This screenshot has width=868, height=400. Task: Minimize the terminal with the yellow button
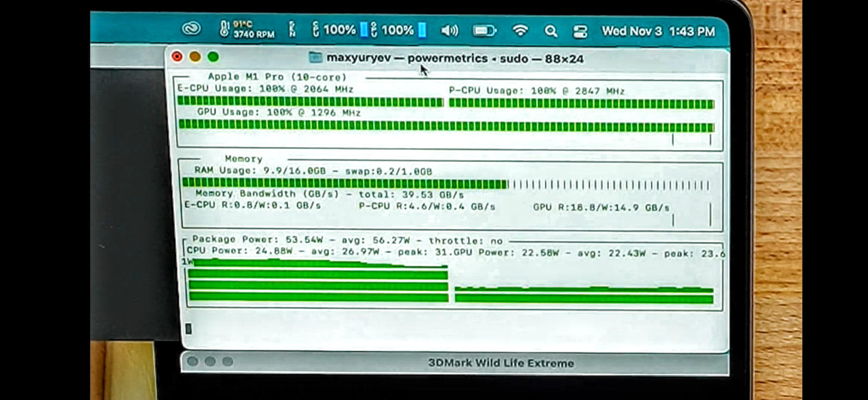click(x=195, y=57)
